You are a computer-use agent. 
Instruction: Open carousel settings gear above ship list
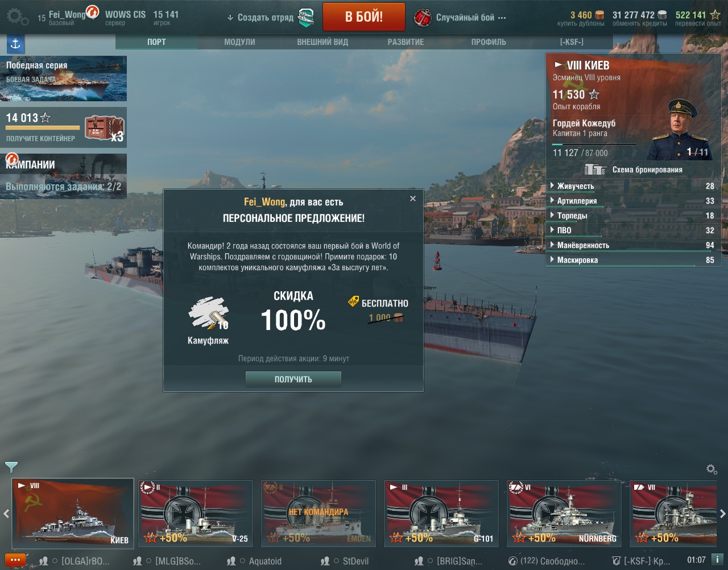click(x=711, y=469)
